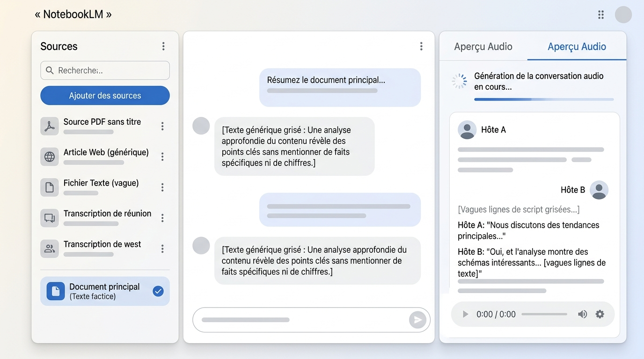Click Génération de la conversation audio text
644x359 pixels.
pos(539,81)
